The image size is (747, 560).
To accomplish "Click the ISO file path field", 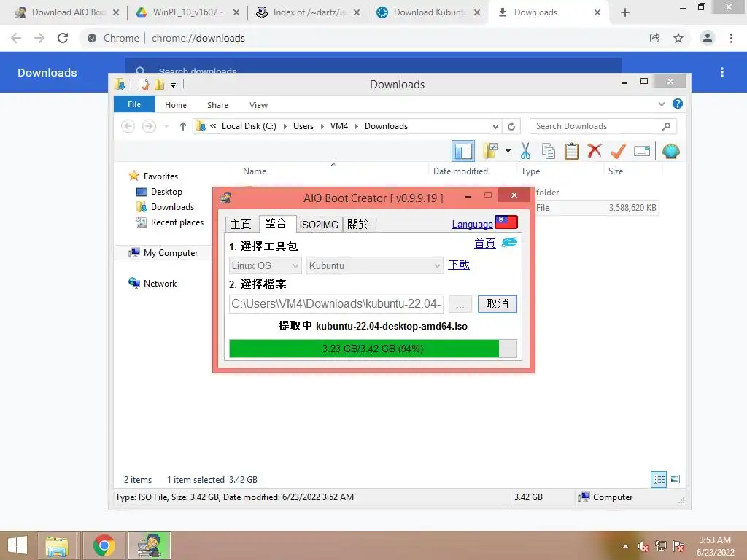I will (x=336, y=304).
